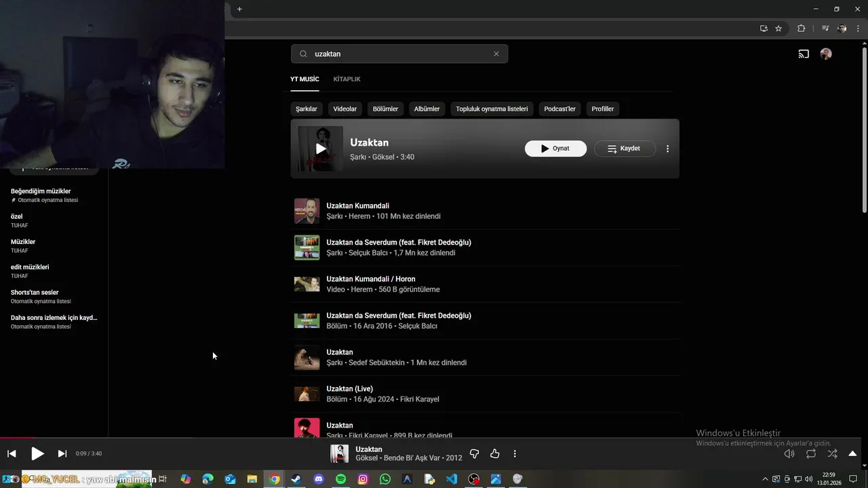The width and height of the screenshot is (868, 488).
Task: Click the red song progress bar
Action: (x=17, y=438)
